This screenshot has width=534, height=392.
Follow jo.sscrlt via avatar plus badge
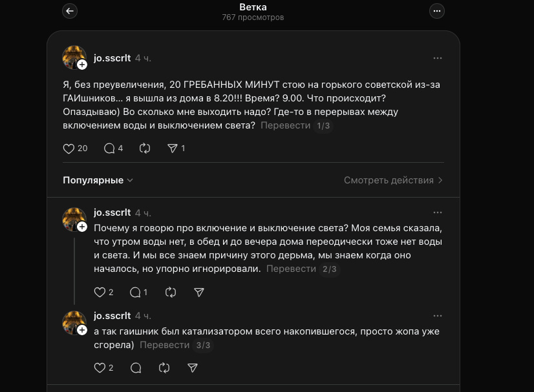(x=82, y=65)
